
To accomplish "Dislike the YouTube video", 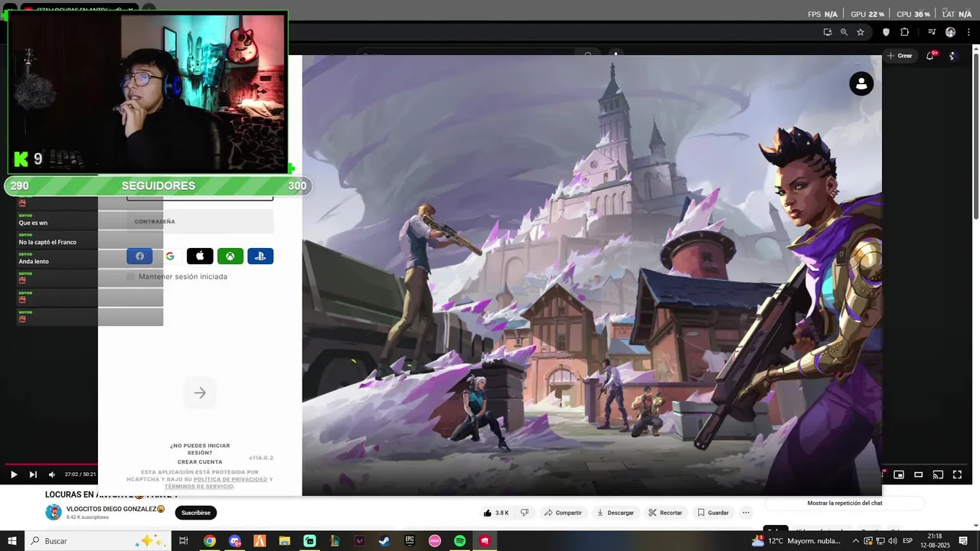I will 524,513.
